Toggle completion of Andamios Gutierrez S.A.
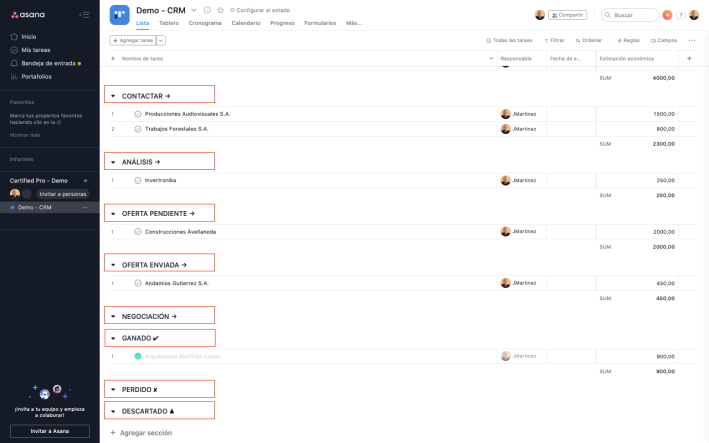 click(138, 283)
